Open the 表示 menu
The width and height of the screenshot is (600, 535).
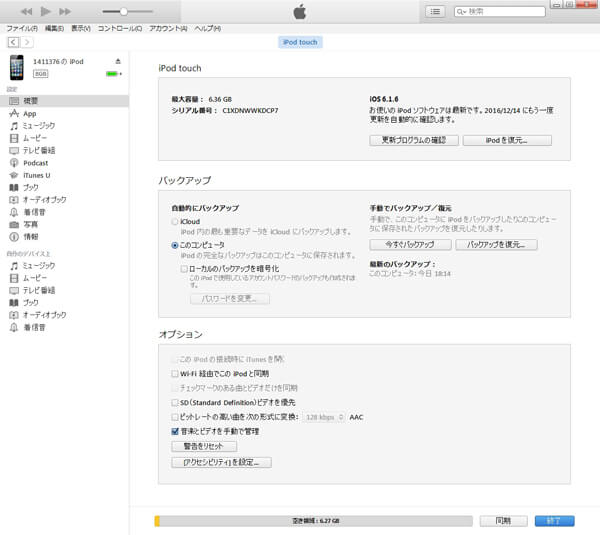click(81, 28)
